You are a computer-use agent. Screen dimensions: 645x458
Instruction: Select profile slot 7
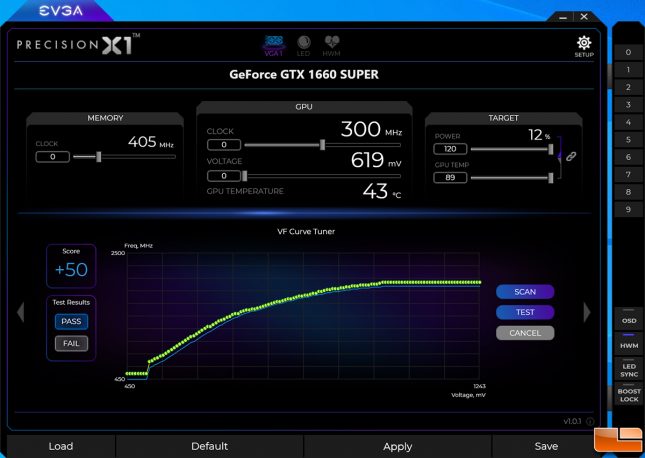[x=628, y=174]
